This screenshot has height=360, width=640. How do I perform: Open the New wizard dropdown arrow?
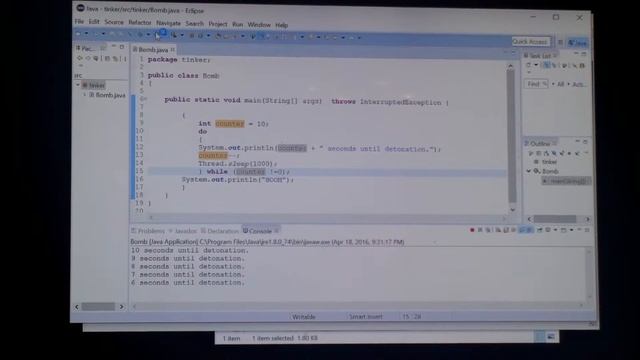[x=87, y=34]
